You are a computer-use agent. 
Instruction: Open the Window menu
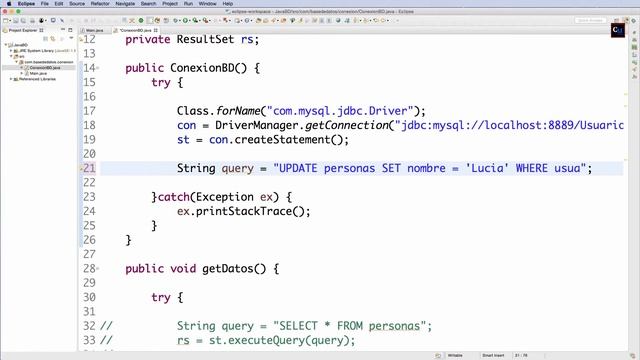pyautogui.click(x=207, y=4)
